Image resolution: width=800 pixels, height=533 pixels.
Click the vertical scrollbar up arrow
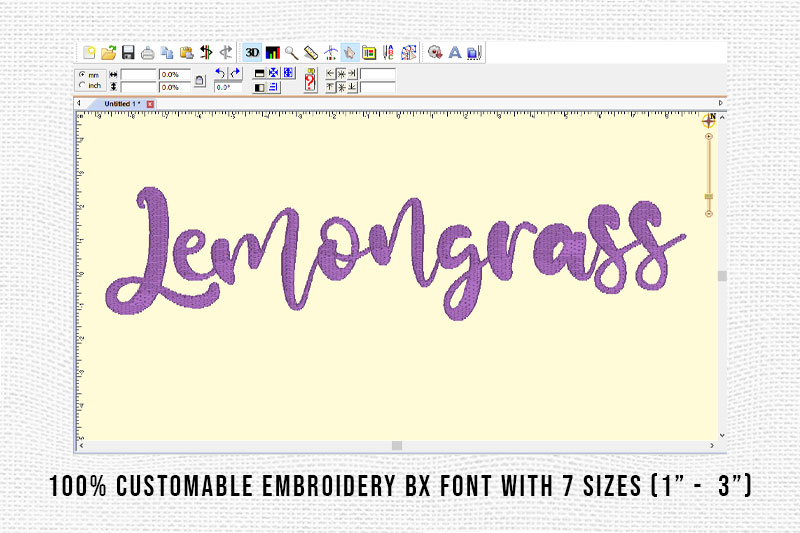coord(722,117)
